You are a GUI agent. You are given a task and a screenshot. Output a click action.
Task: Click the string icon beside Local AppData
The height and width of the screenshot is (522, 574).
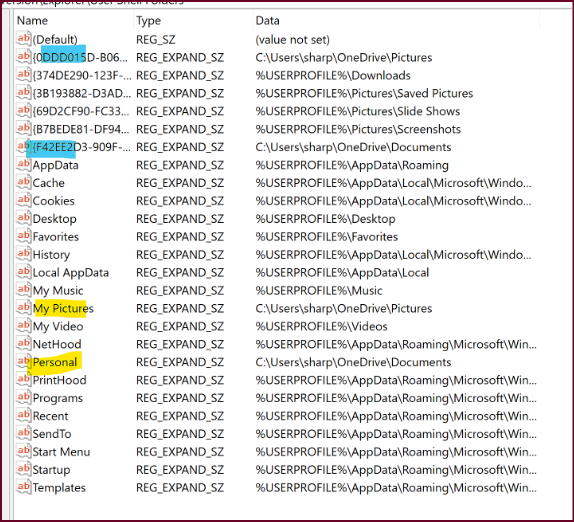click(24, 272)
